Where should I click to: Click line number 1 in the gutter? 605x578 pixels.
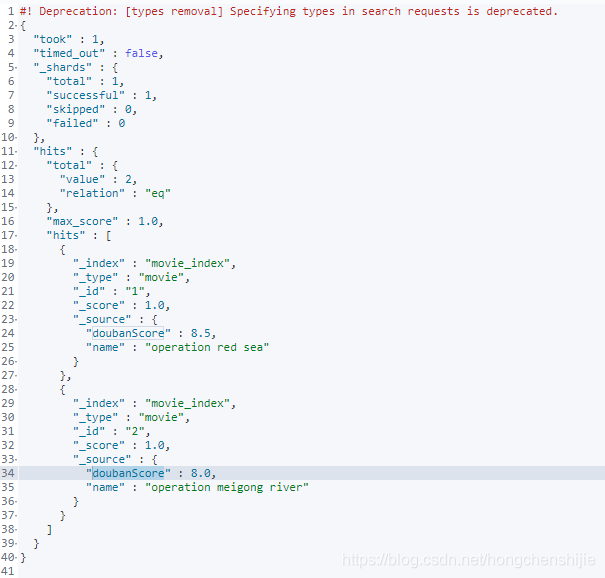click(11, 12)
